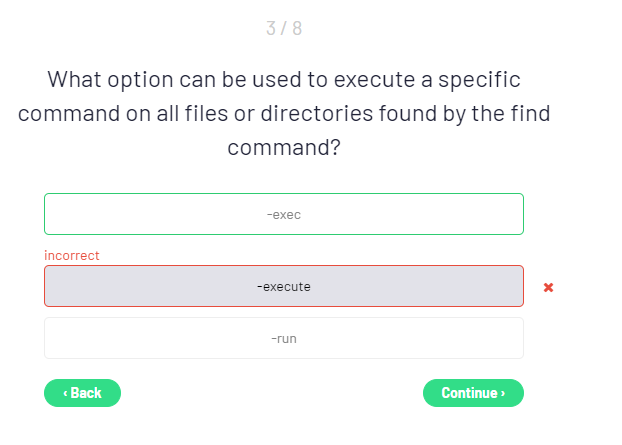Click the right chevron on Continue

(x=503, y=393)
